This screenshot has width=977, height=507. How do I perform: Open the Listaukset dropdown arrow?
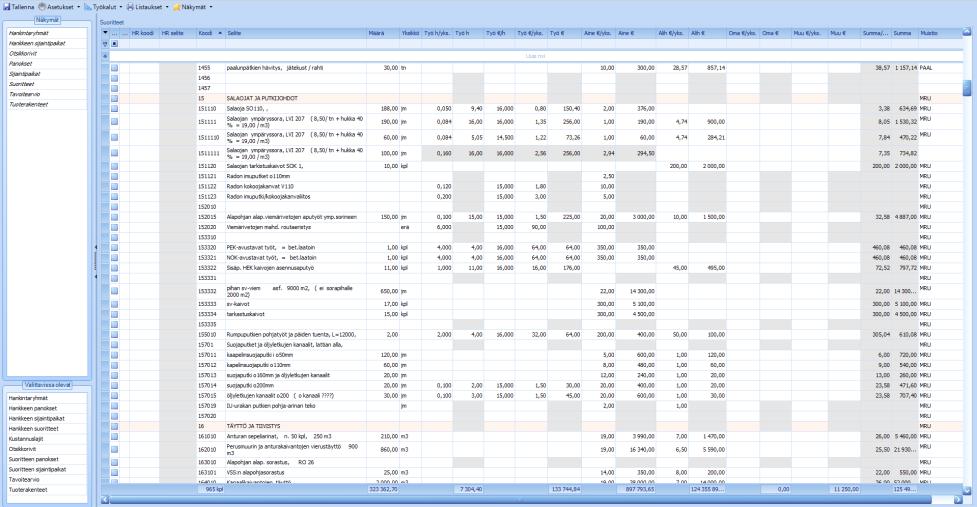[167, 7]
